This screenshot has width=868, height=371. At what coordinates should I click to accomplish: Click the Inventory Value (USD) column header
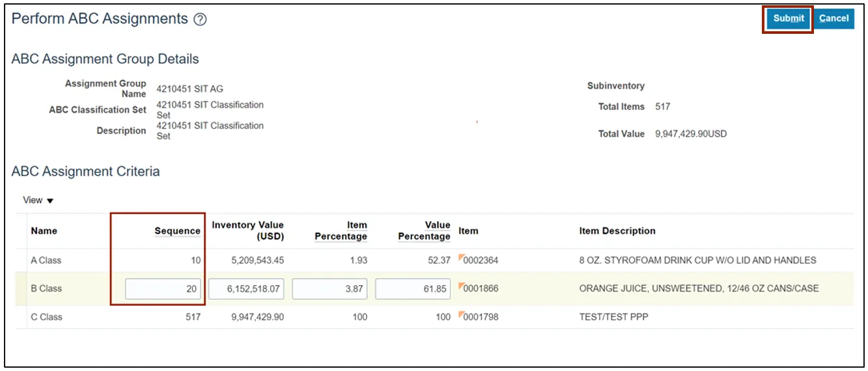tap(248, 231)
